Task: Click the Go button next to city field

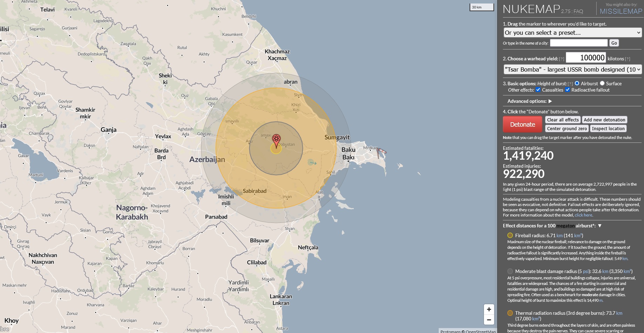Action: (614, 43)
